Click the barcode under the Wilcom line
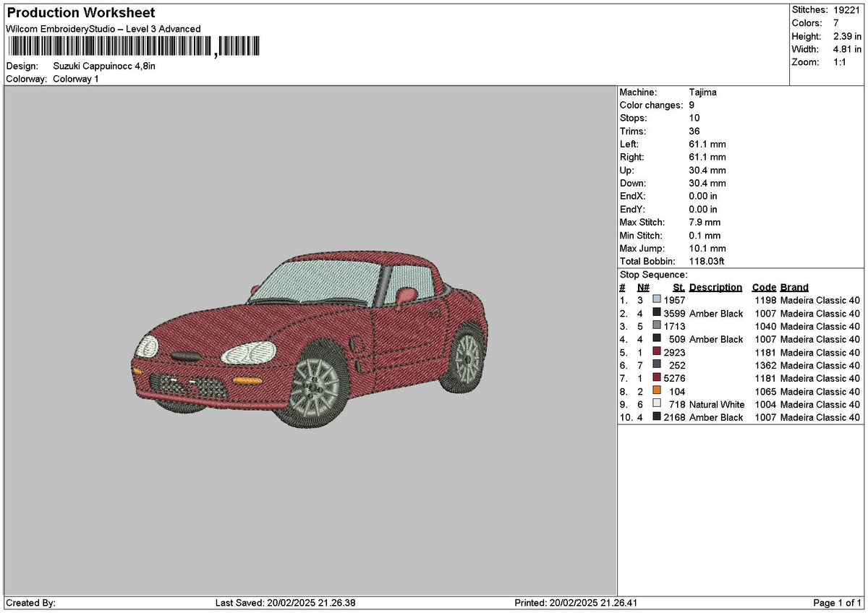 pyautogui.click(x=134, y=47)
